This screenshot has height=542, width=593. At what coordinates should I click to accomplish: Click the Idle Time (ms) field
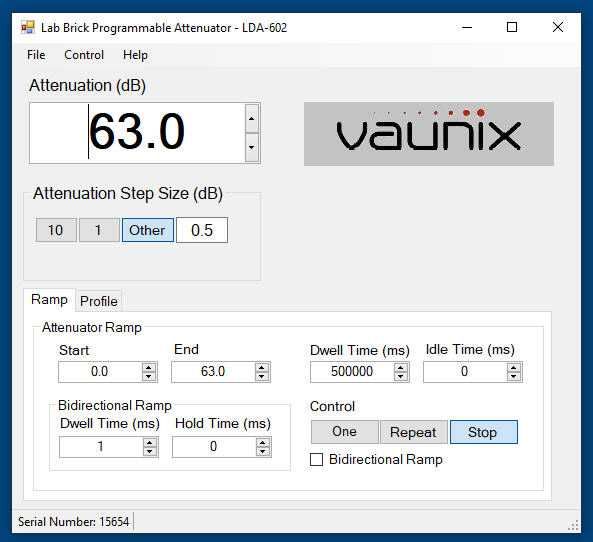click(x=465, y=372)
